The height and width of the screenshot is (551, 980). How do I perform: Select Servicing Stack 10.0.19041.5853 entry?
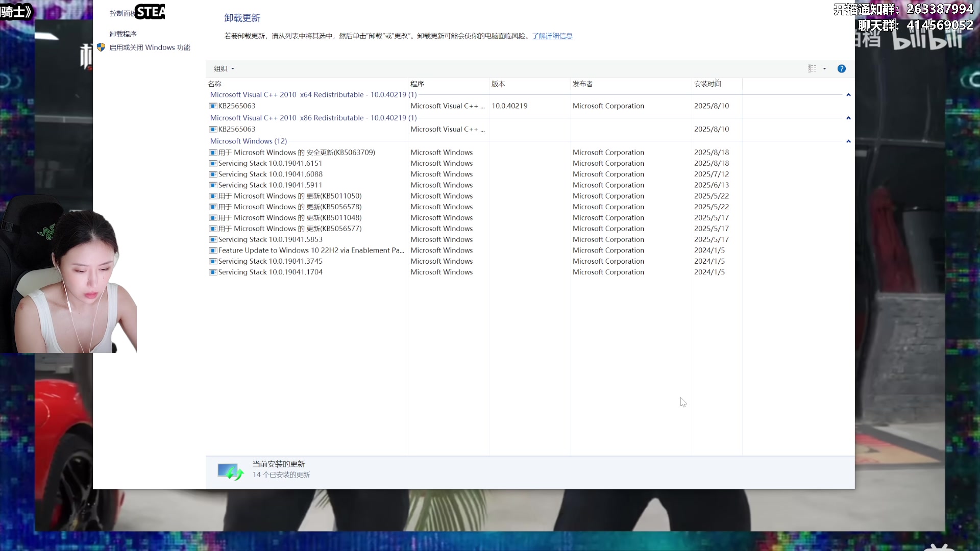(x=270, y=240)
